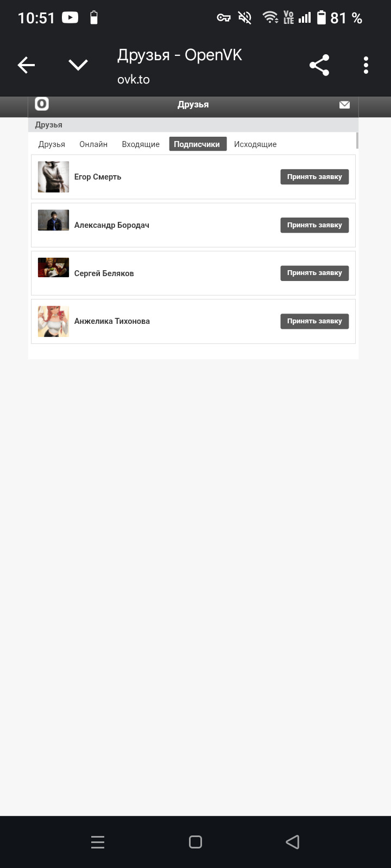Tap Android home square button
391x868 pixels.
coord(195,842)
